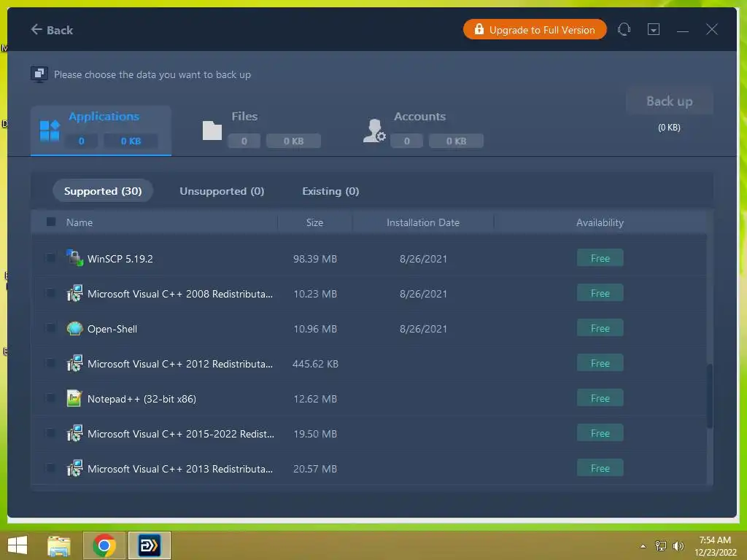Switch to Supported (30) tab

103,191
